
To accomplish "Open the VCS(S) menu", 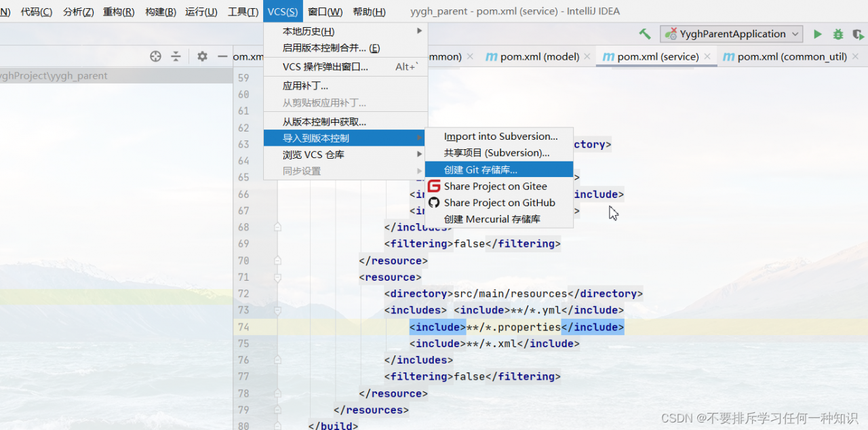I will [x=283, y=12].
